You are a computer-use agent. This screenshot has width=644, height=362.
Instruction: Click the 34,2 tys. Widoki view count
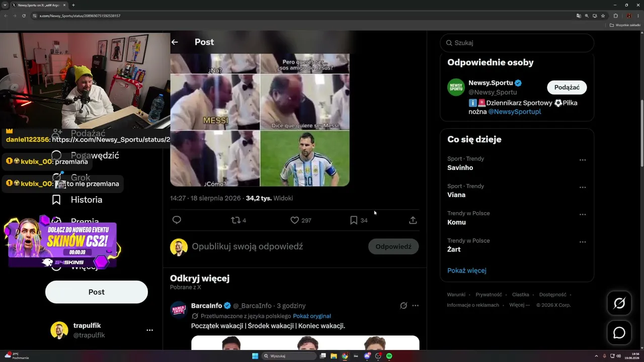click(269, 198)
